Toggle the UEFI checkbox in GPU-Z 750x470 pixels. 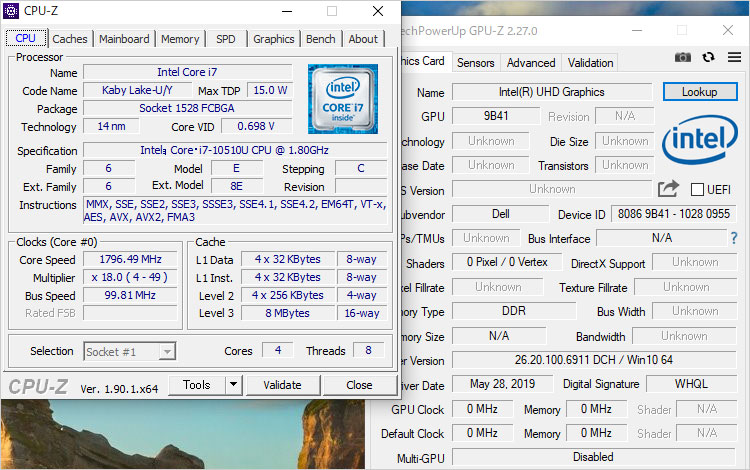(697, 189)
